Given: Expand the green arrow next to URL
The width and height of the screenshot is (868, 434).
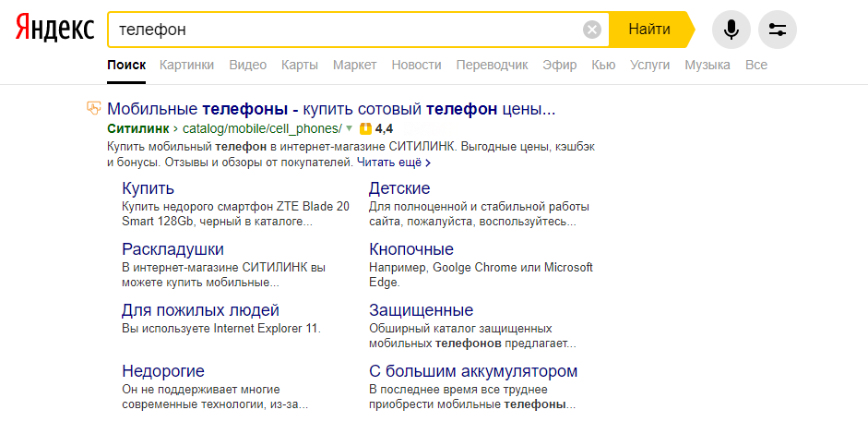Looking at the screenshot, I should [x=350, y=128].
